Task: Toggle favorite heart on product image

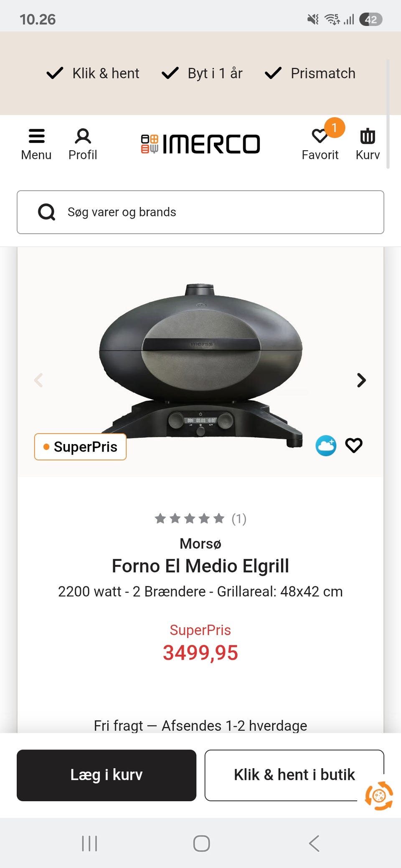Action: coord(354,445)
